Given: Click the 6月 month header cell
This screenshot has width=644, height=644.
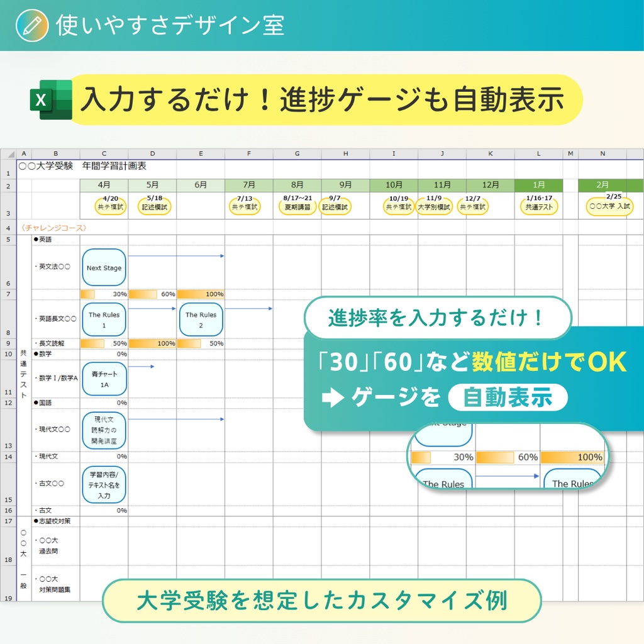Looking at the screenshot, I should [201, 186].
